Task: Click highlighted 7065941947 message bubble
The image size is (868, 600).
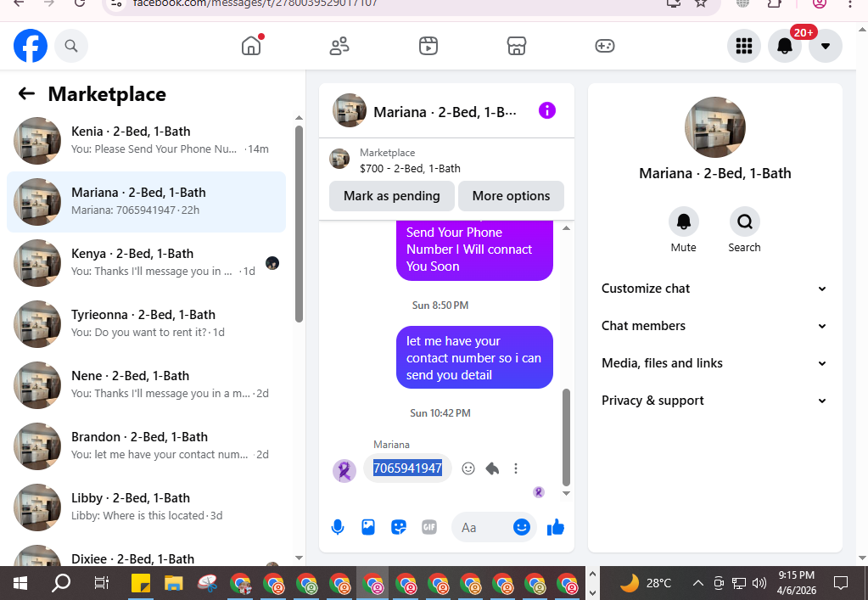Action: pos(407,468)
